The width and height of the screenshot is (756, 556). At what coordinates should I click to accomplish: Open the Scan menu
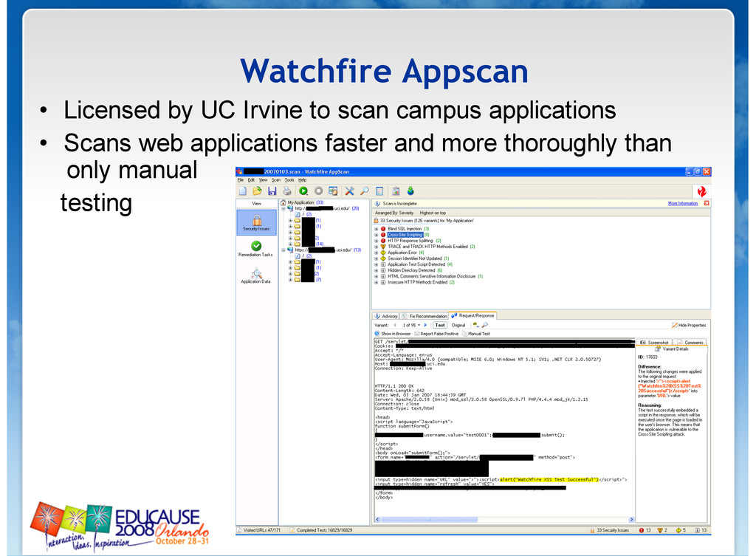276,180
